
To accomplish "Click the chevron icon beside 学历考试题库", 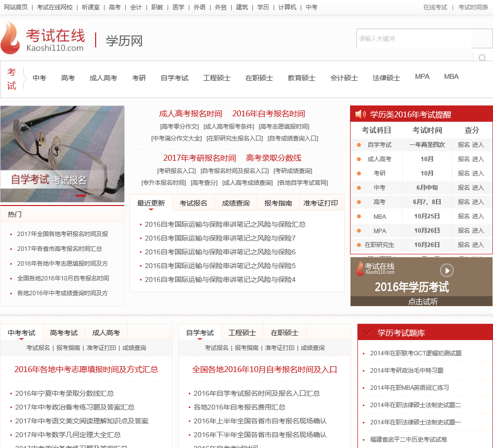I will point(367,333).
